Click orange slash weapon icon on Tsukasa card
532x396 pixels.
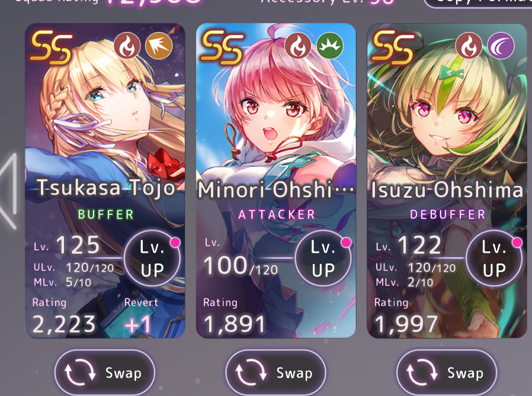click(159, 46)
